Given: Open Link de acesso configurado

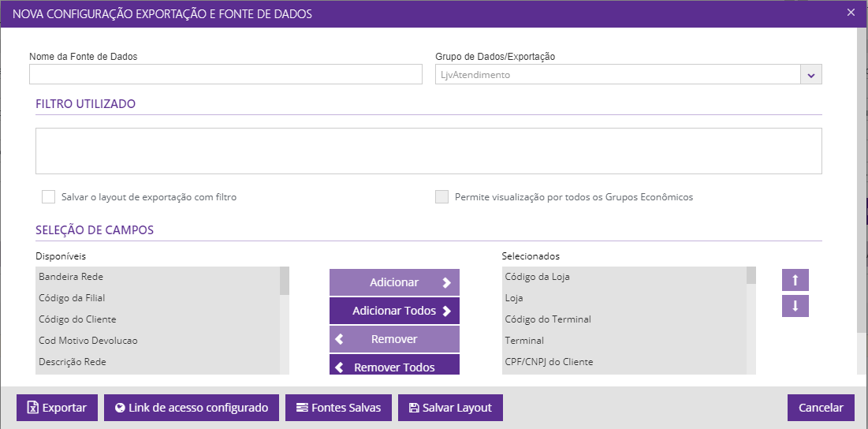Looking at the screenshot, I should tap(192, 408).
